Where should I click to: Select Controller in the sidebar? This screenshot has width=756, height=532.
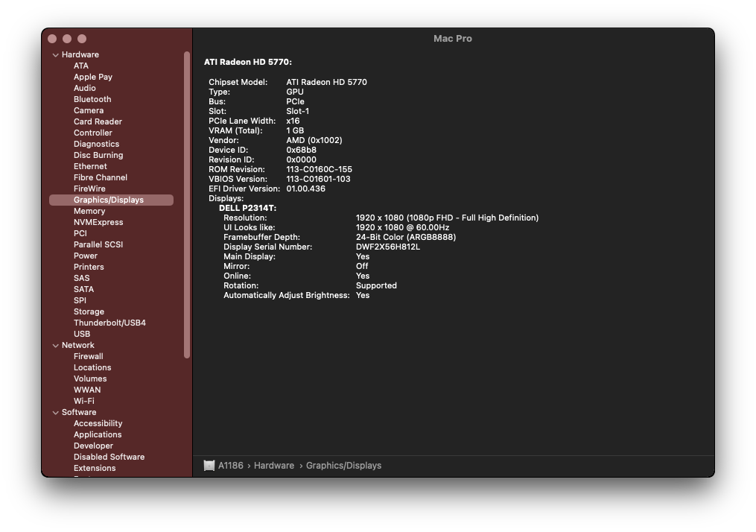tap(92, 133)
